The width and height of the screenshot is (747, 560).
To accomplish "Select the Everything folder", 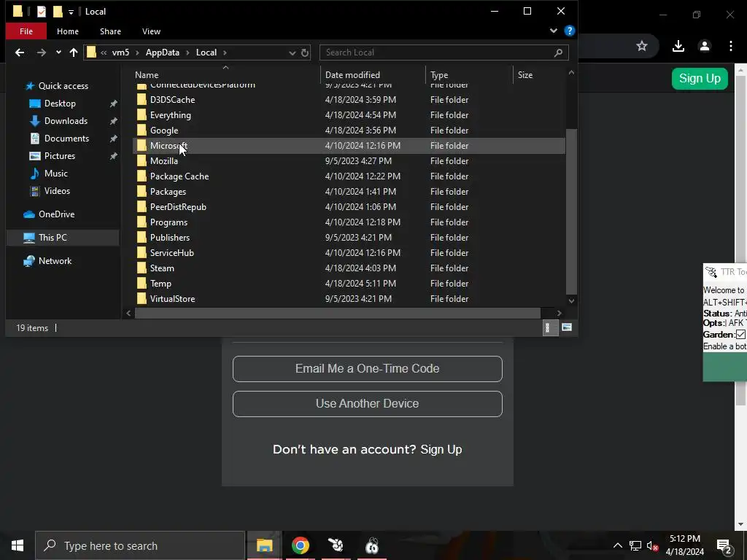I will pos(170,115).
